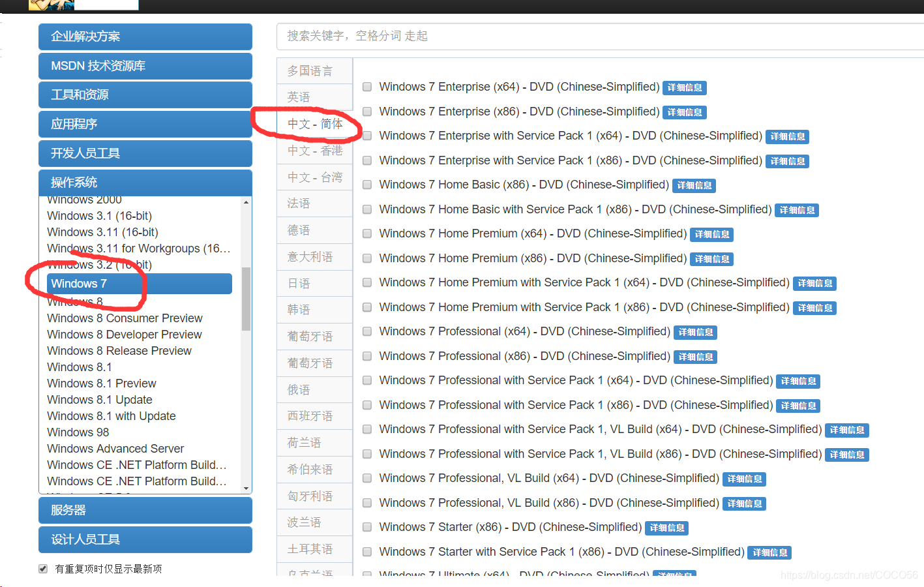Switch to the 希伯来语 language tab
This screenshot has height=587, width=924.
315,470
